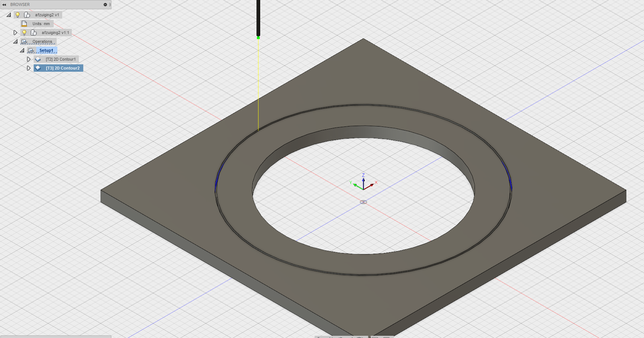Click the Operations folder icon

24,41
